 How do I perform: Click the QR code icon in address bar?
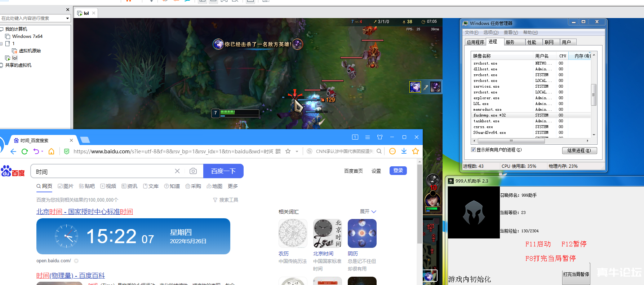point(278,152)
